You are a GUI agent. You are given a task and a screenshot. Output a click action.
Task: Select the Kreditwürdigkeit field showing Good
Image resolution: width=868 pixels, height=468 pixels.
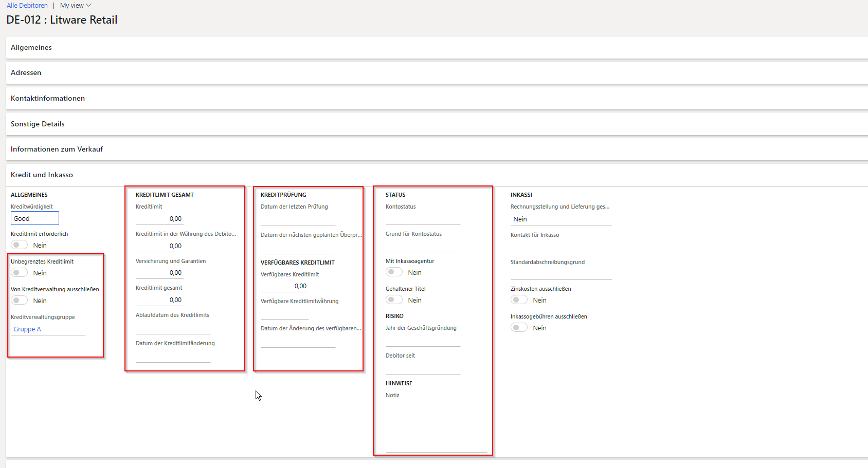coord(34,218)
